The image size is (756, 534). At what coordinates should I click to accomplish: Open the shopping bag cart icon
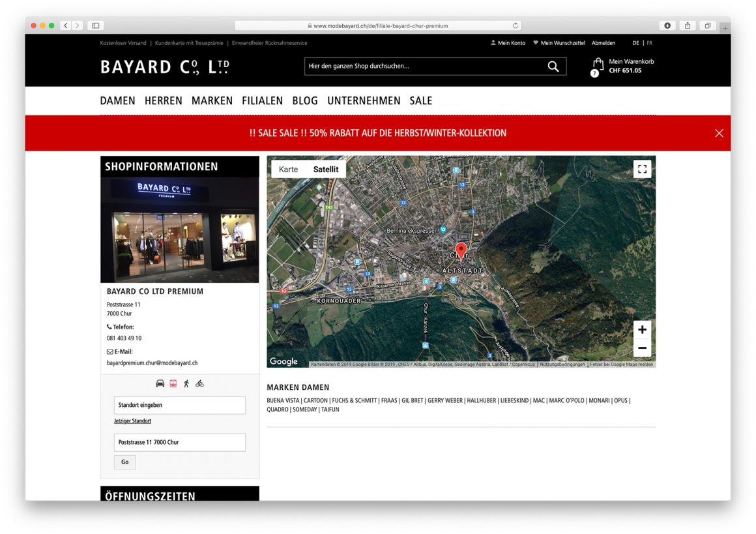coord(598,67)
